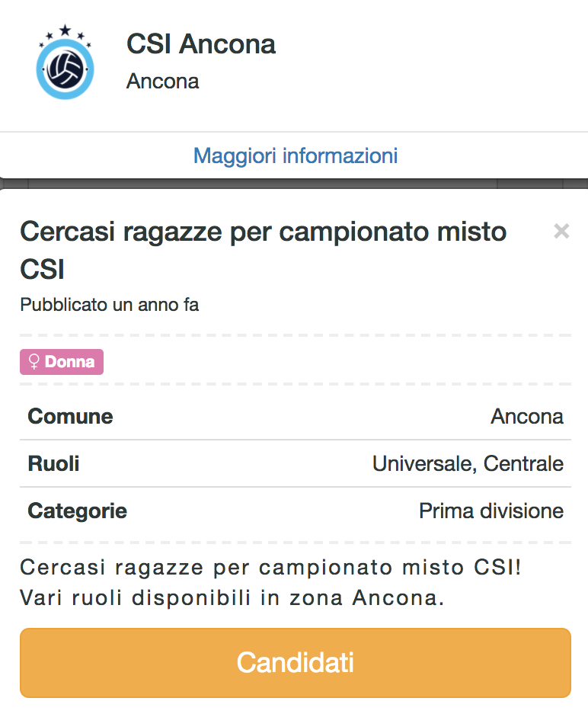Click the Universale, Centrale roles value
588x714 pixels.
click(x=468, y=463)
